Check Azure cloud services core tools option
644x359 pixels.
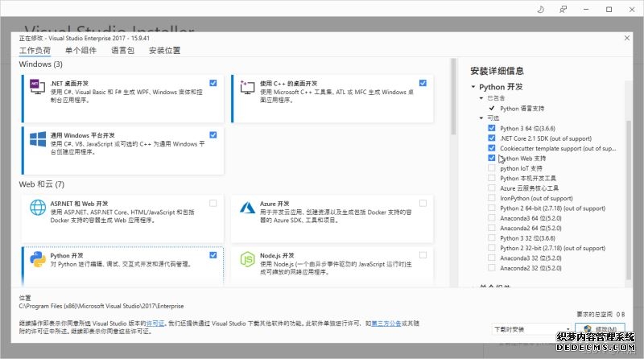pos(491,188)
